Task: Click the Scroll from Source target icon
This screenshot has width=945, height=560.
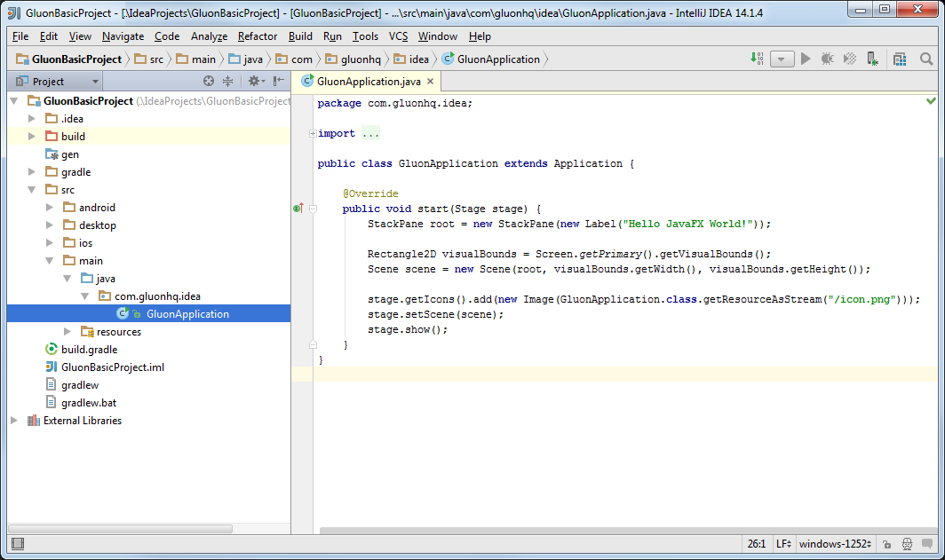Action: point(209,81)
